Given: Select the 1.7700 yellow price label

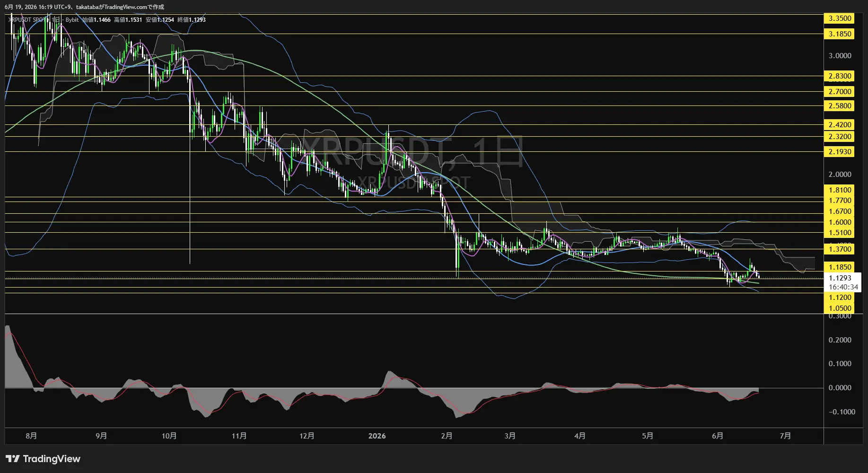Looking at the screenshot, I should (x=840, y=201).
